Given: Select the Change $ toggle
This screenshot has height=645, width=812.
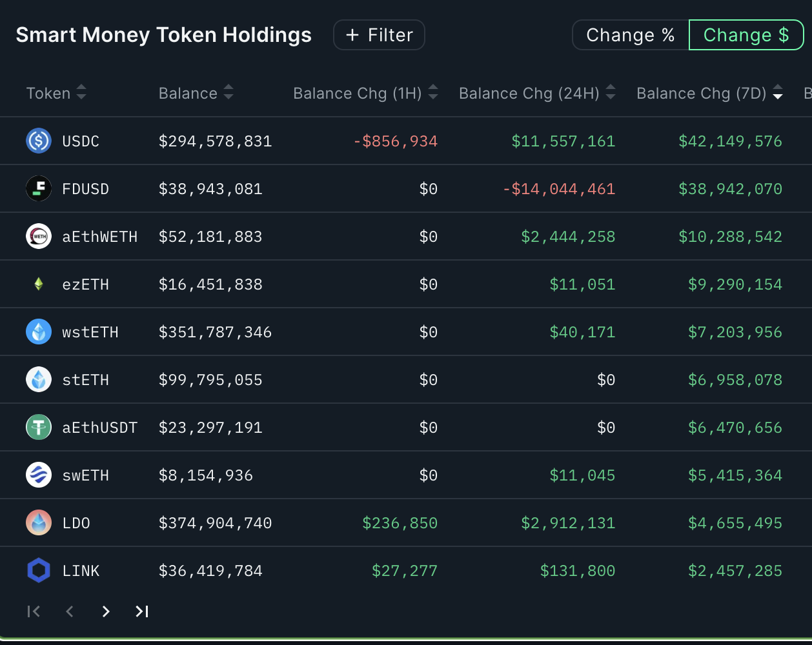Looking at the screenshot, I should coord(746,35).
